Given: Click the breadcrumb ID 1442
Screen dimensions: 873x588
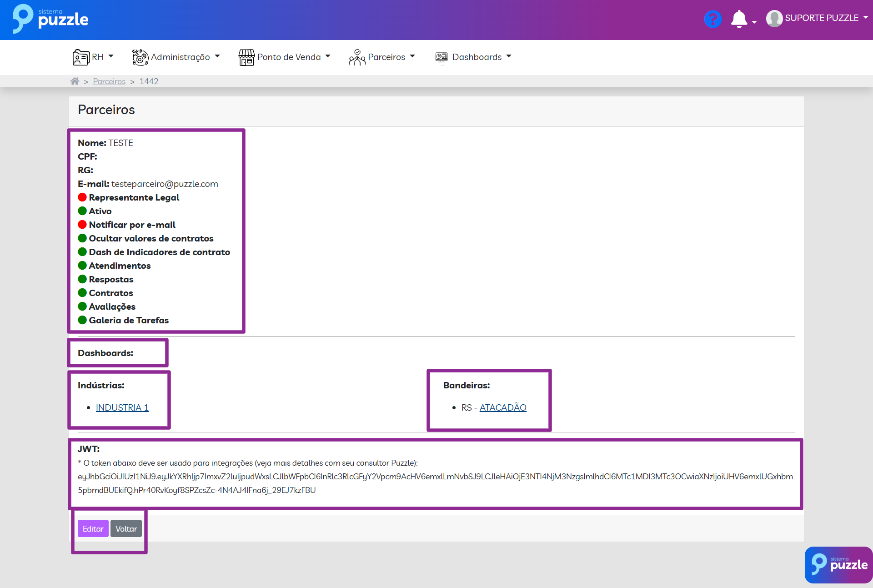Looking at the screenshot, I should (149, 81).
